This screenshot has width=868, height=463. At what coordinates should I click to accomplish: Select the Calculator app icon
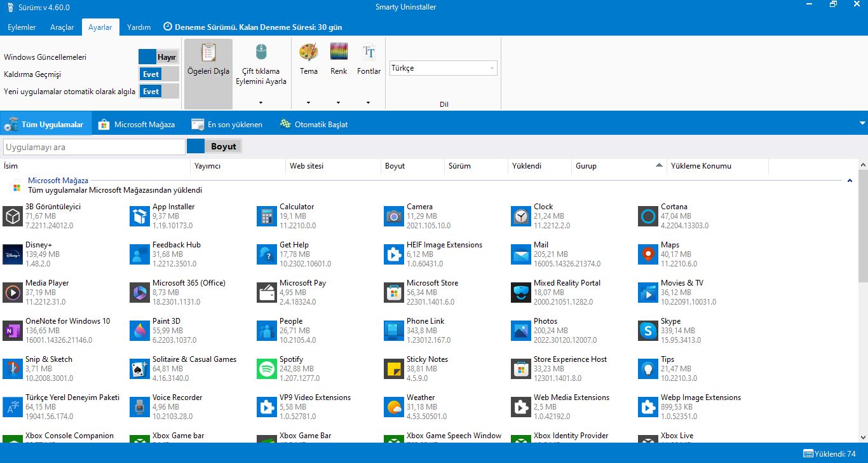[267, 216]
